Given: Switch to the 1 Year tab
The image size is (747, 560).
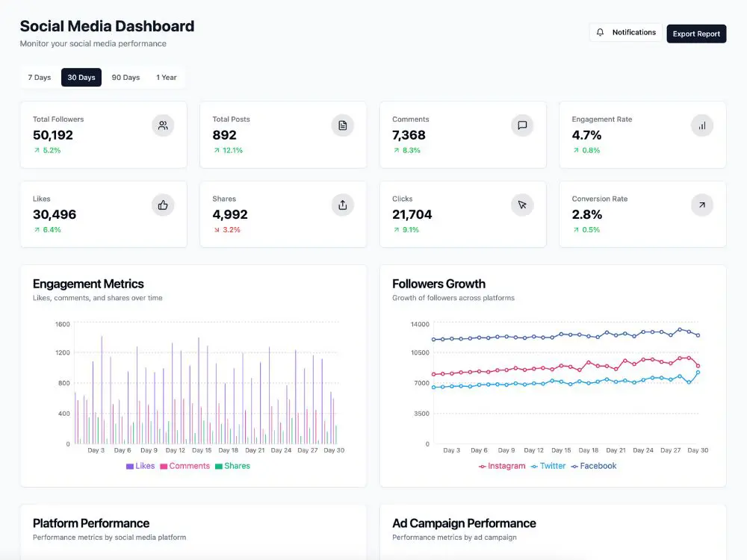Looking at the screenshot, I should pos(167,78).
